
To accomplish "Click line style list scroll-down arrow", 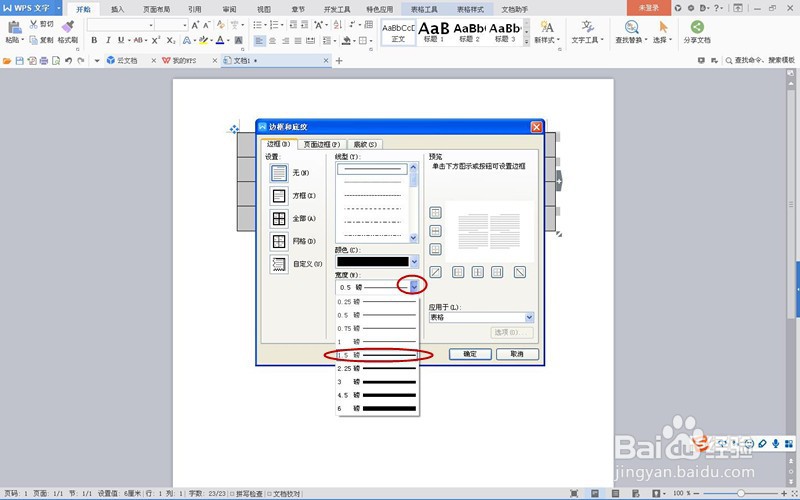I will (x=413, y=237).
